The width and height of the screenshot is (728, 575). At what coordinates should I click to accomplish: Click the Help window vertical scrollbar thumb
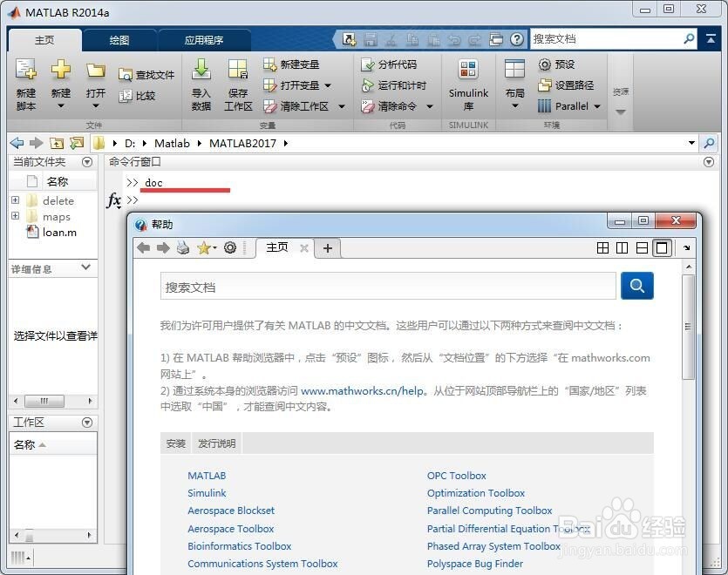pos(689,327)
